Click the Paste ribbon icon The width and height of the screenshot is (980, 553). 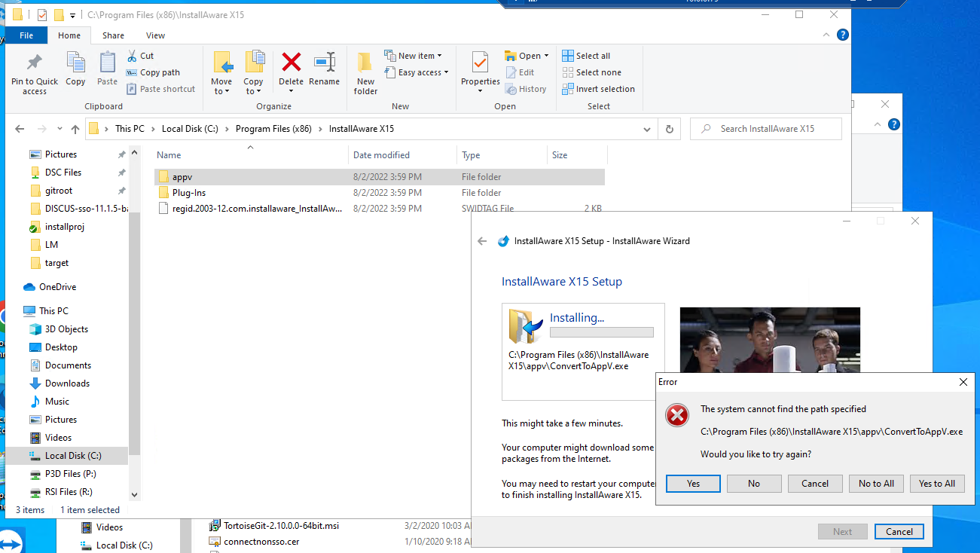108,63
